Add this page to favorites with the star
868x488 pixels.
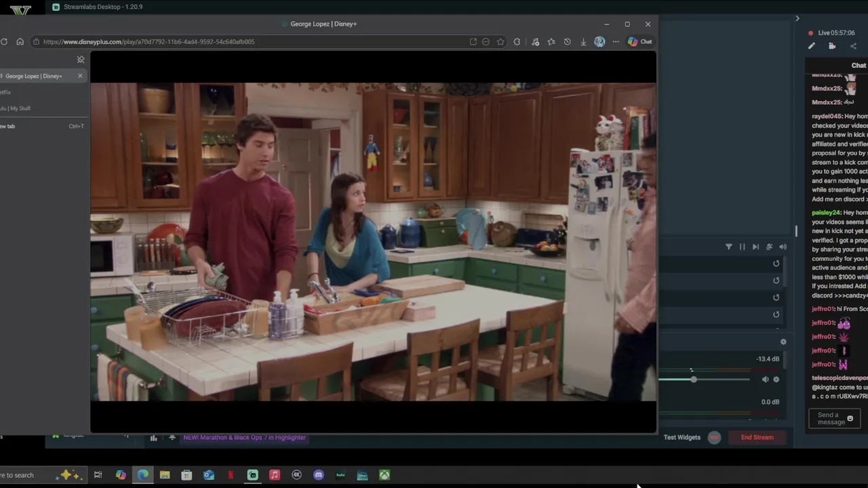tap(500, 42)
